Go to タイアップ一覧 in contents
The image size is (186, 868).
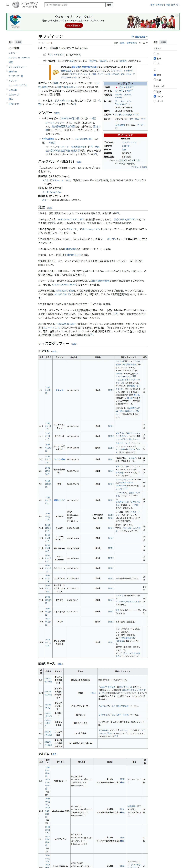tap(16, 76)
